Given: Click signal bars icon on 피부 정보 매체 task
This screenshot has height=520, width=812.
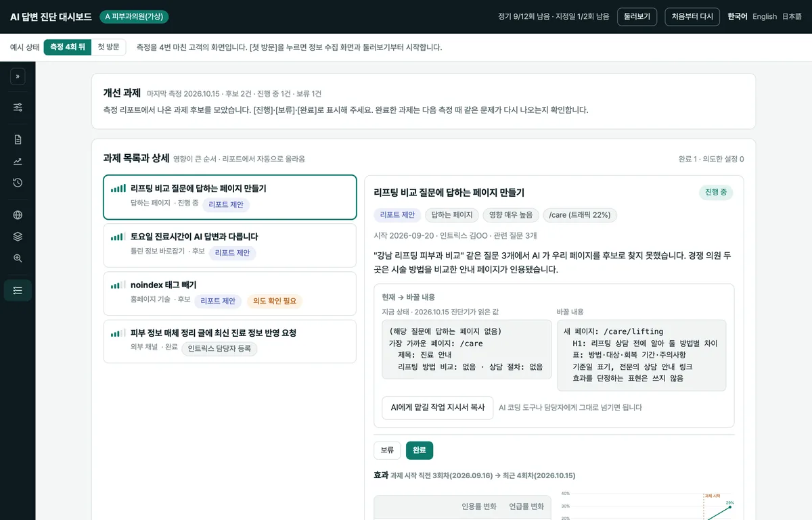Looking at the screenshot, I should pos(118,333).
